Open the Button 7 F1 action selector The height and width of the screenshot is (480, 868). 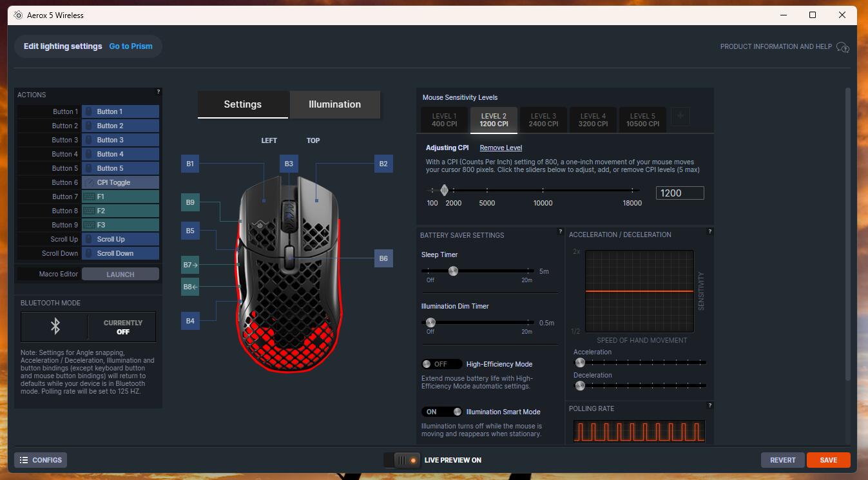[121, 197]
